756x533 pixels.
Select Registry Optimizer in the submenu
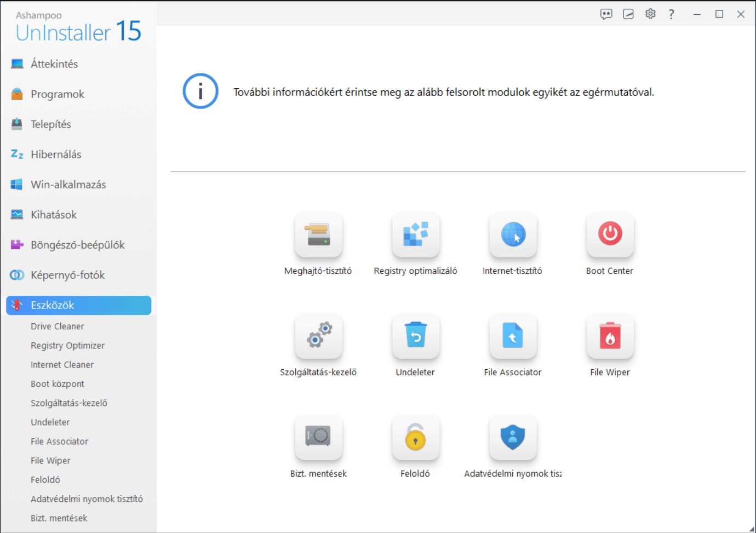(x=67, y=346)
